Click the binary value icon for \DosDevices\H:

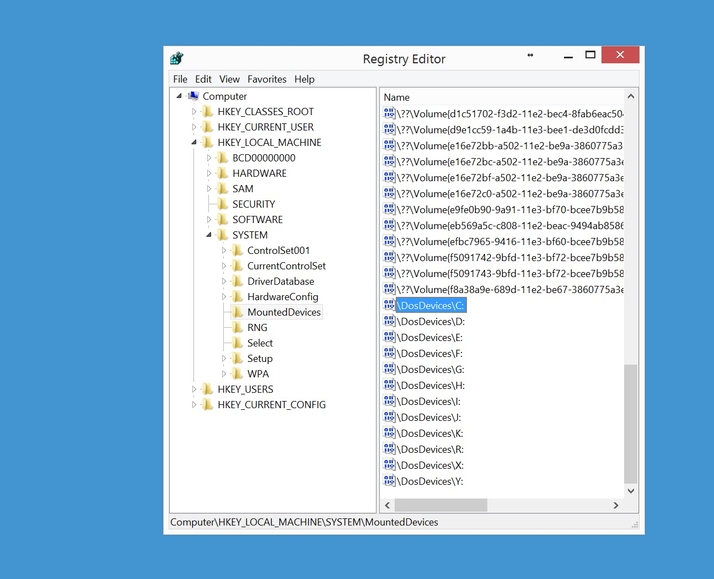pos(389,385)
